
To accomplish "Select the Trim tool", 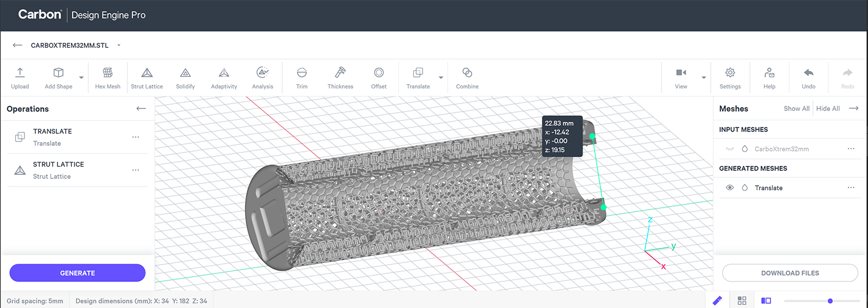I will 302,78.
